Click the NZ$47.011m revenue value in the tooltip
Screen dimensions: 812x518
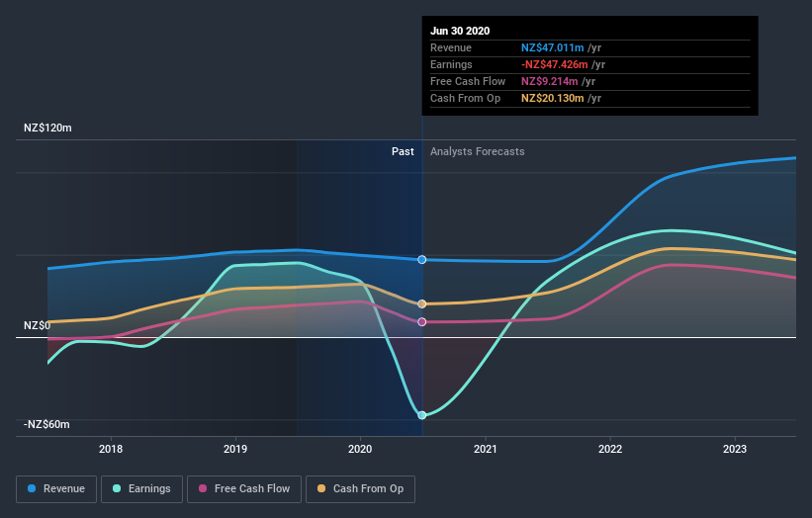coord(553,47)
